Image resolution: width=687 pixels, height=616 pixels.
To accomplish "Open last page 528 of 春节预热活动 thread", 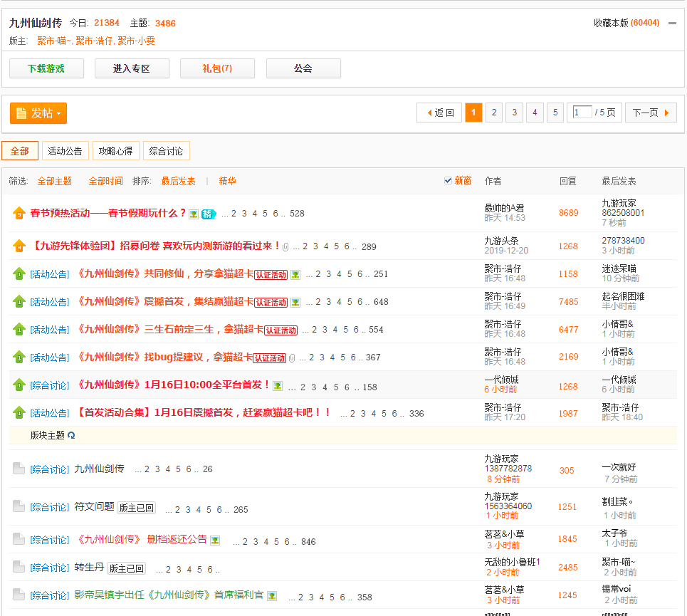I will pyautogui.click(x=297, y=214).
